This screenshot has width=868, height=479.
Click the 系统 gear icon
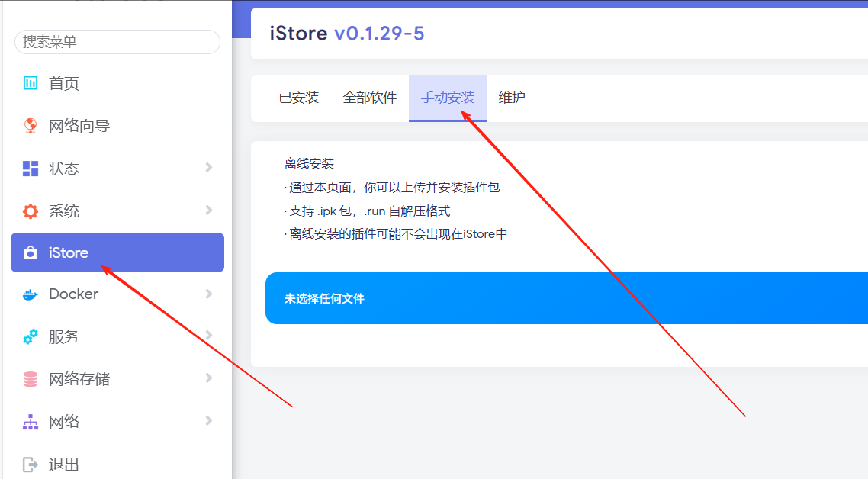pos(31,211)
